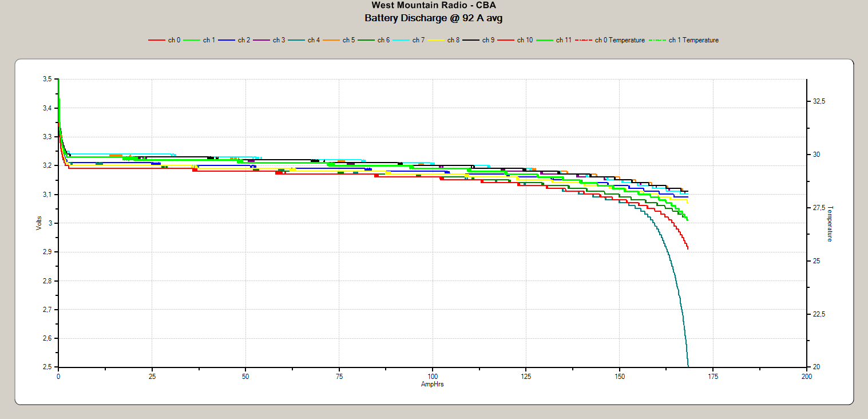Click the ch 4 teal legend line

point(296,40)
